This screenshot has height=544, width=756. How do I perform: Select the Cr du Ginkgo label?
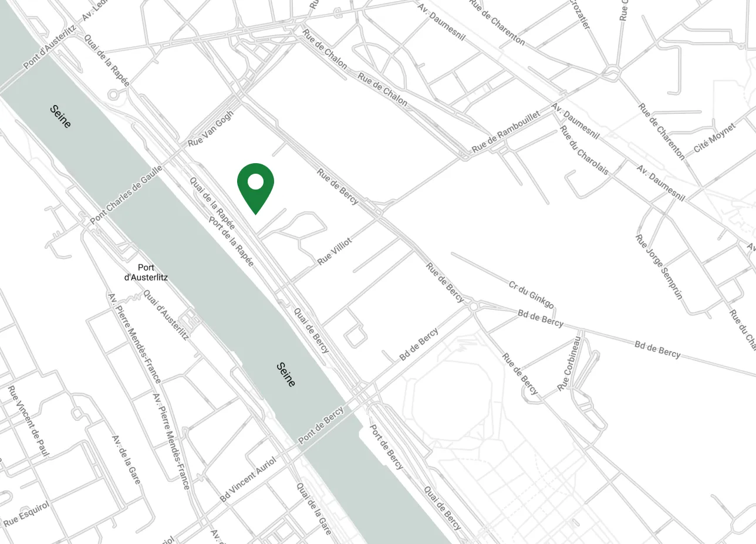click(531, 294)
